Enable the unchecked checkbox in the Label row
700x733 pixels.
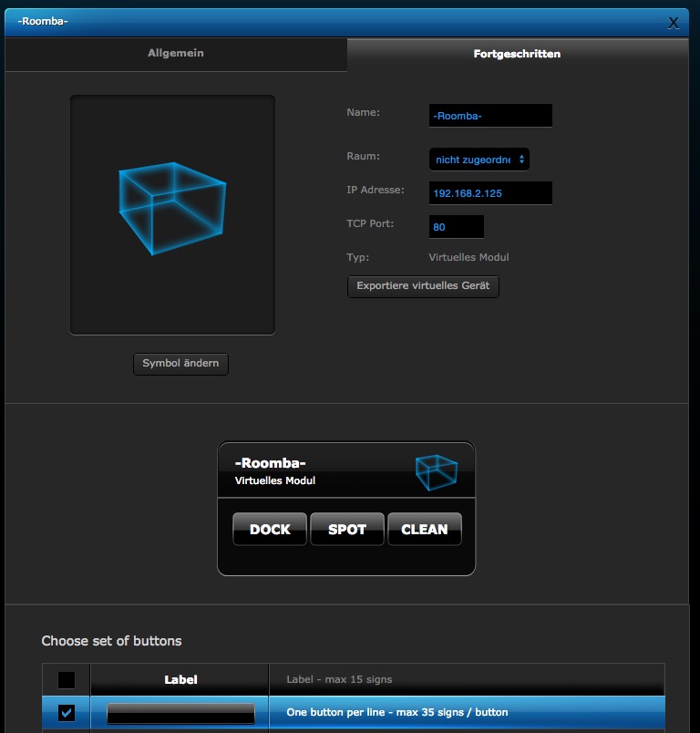[67, 680]
